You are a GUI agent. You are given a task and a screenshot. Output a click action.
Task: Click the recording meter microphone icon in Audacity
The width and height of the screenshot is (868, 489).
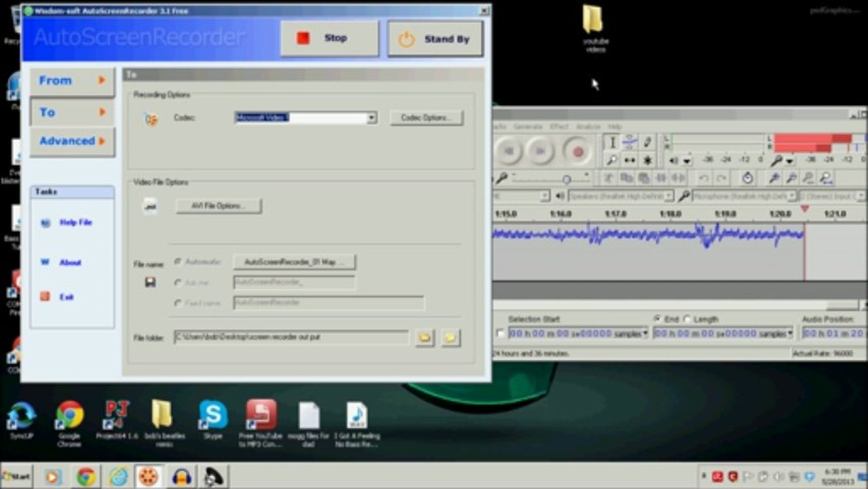776,160
